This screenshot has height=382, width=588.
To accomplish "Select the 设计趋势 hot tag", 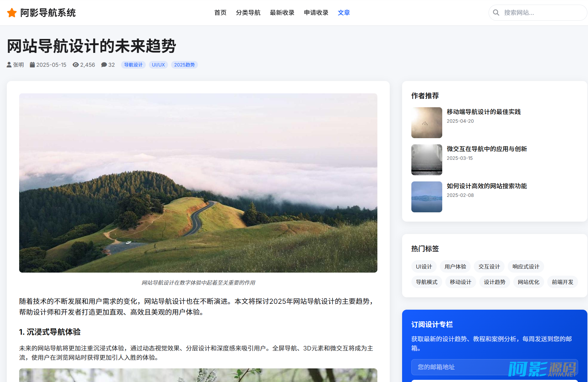I will [x=495, y=282].
